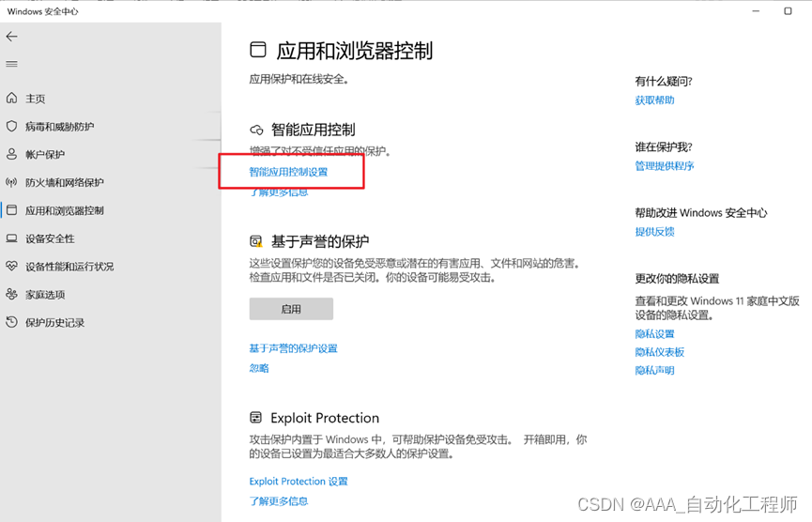Toggle the hamburger navigation menu

11,64
